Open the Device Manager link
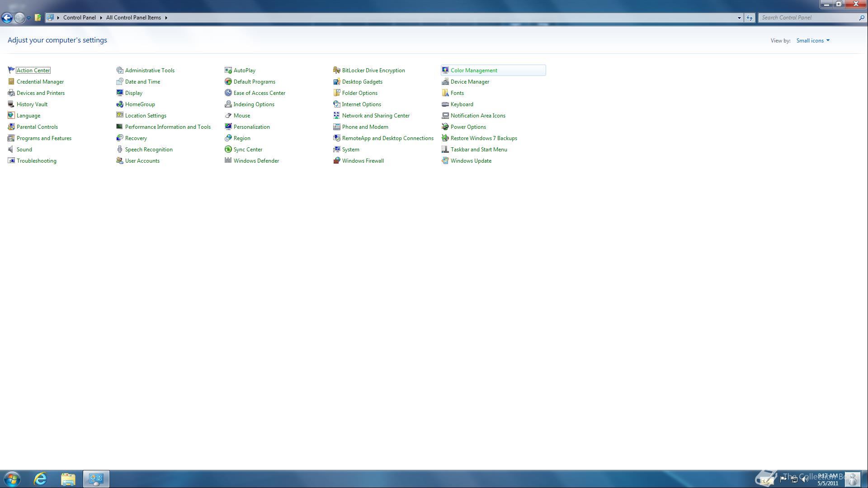Viewport: 868px width, 488px height. [x=470, y=82]
